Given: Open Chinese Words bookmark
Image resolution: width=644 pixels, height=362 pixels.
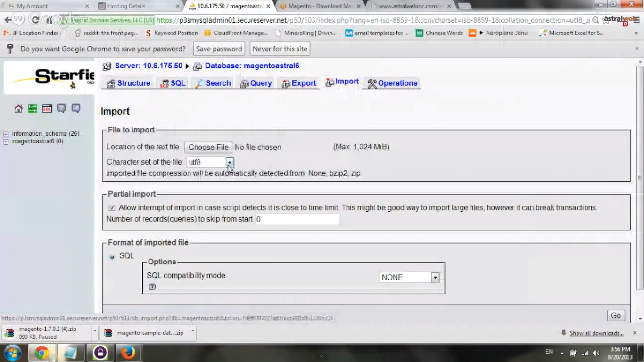Looking at the screenshot, I should point(439,33).
